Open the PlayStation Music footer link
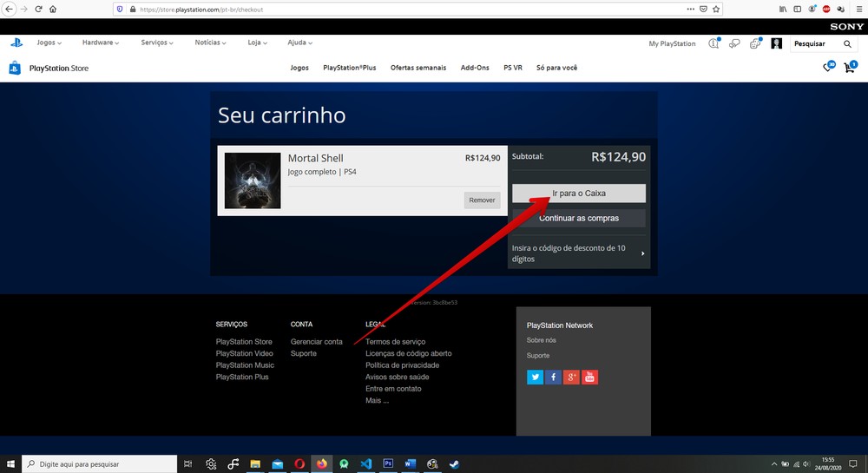The width and height of the screenshot is (868, 473). tap(245, 365)
